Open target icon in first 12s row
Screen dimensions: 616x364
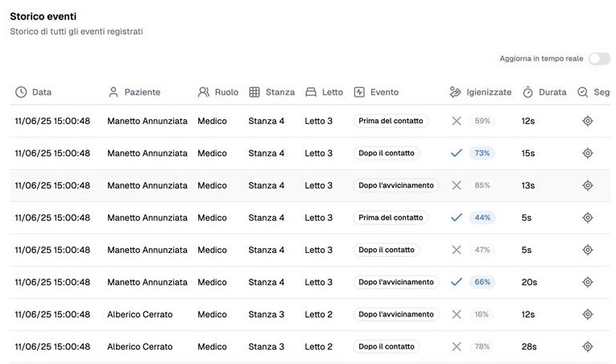pyautogui.click(x=587, y=121)
